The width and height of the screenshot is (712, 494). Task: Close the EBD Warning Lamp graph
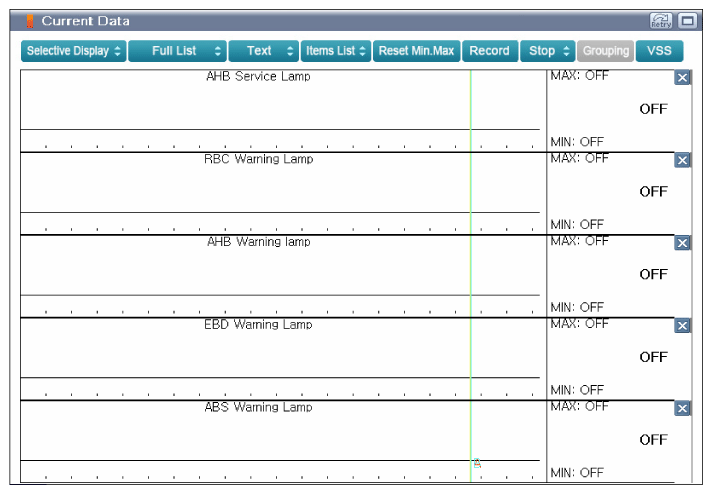(682, 326)
